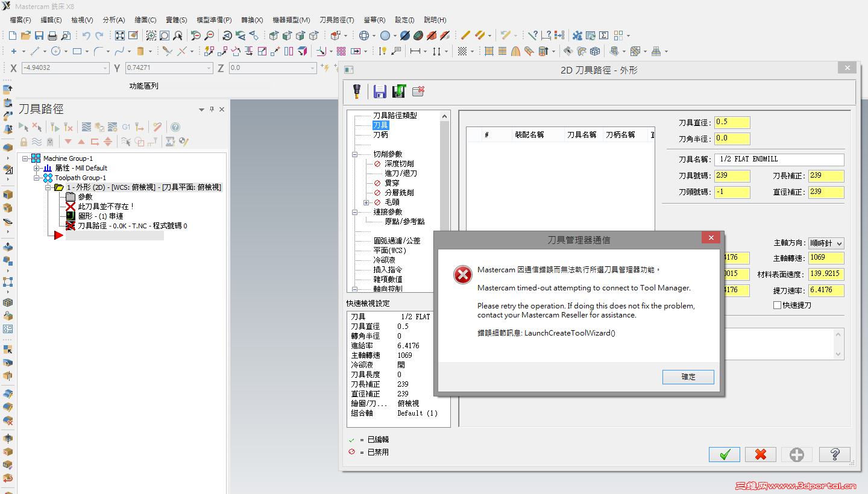Screen dimensions: 868x494
Task: Click the Rectangular array transform icon
Action: coord(341,51)
